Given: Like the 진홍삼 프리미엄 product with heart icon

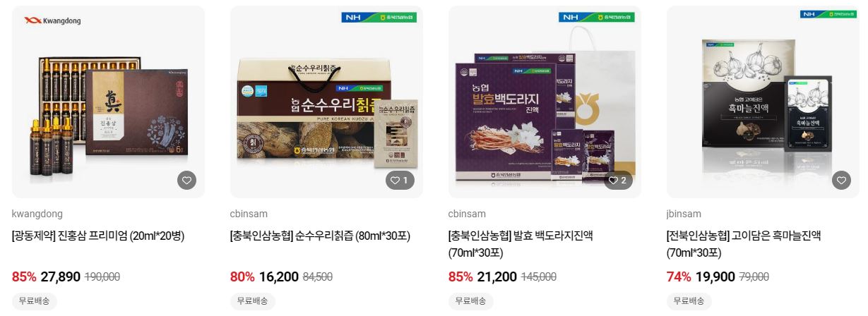Looking at the screenshot, I should tap(186, 181).
